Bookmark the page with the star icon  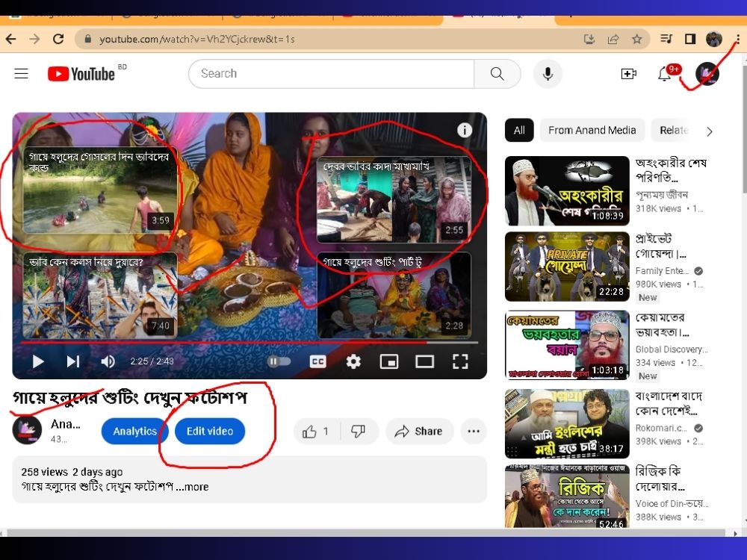tap(637, 39)
